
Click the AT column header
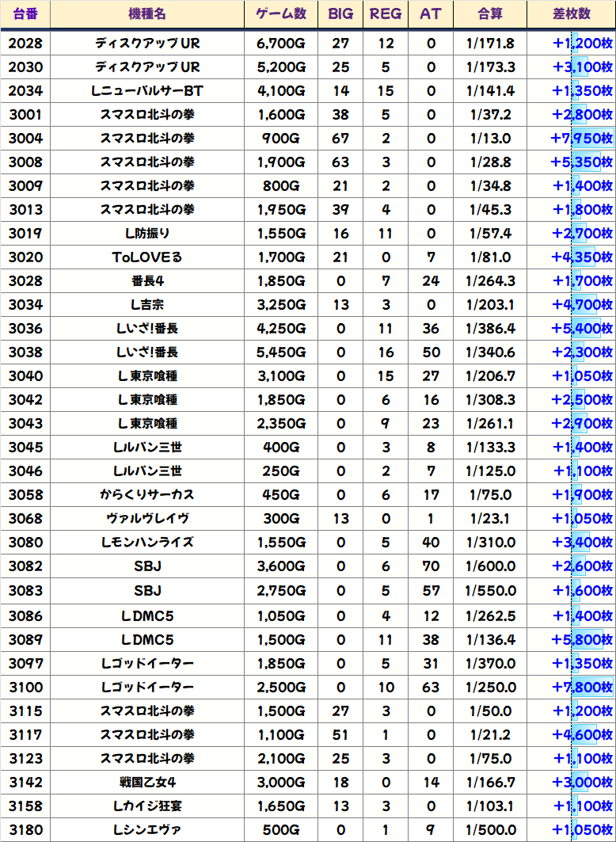point(431,14)
